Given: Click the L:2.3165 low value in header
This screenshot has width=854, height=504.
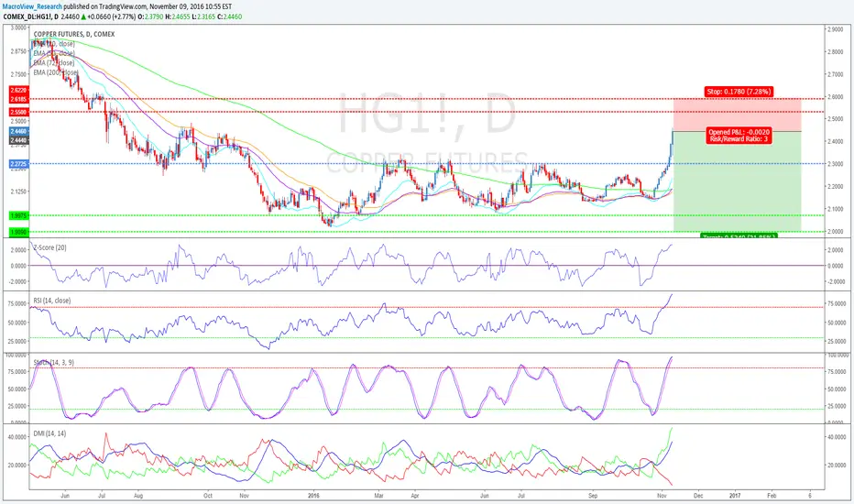Looking at the screenshot, I should 203,16.
